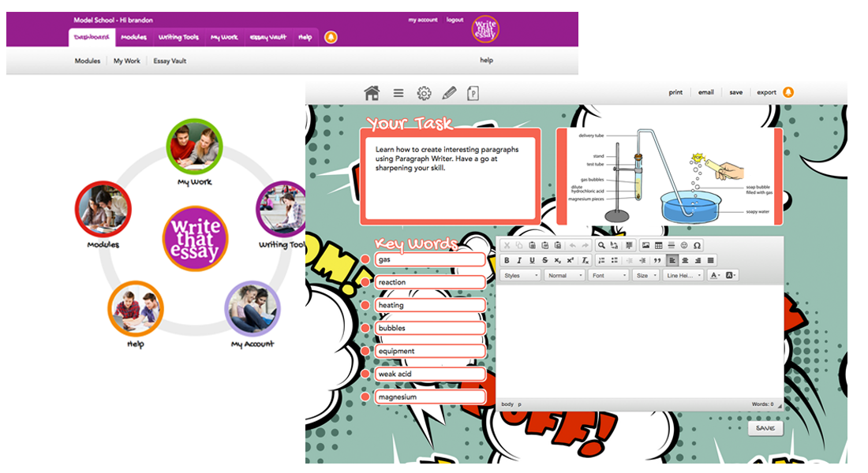Image resolution: width=868 pixels, height=473 pixels.
Task: Open the Styles dropdown
Action: click(x=520, y=275)
